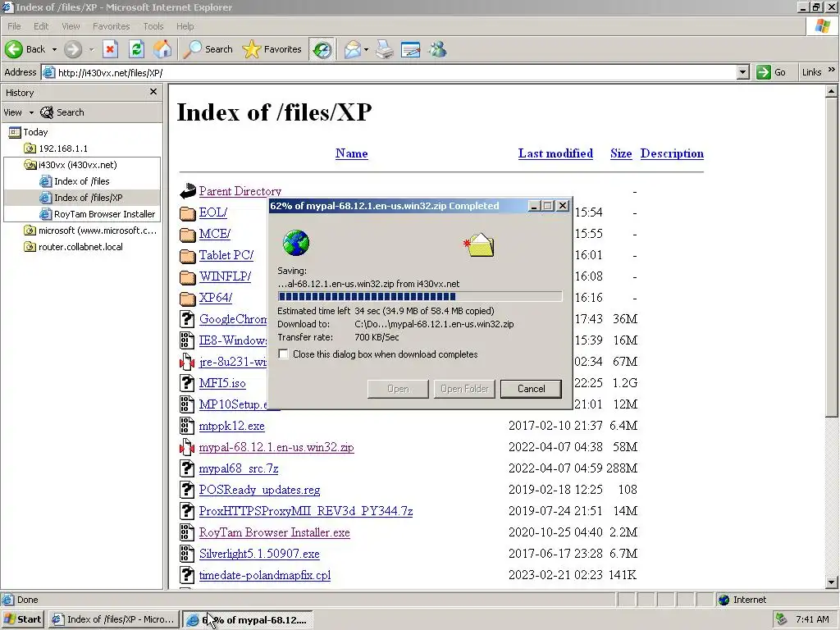
Task: Click the download progress bar
Action: click(x=419, y=296)
